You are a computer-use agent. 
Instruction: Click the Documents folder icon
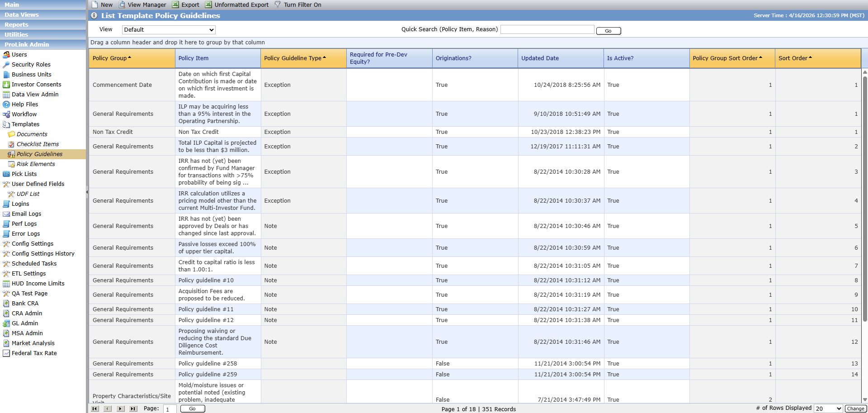point(11,134)
